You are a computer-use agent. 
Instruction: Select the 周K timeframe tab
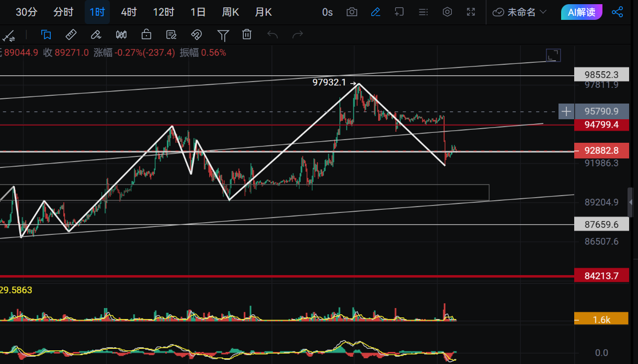pos(230,12)
